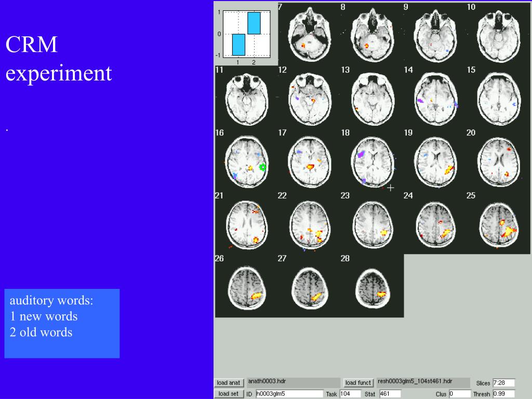Click the load set button
The height and width of the screenshot is (399, 532).
pos(229,394)
